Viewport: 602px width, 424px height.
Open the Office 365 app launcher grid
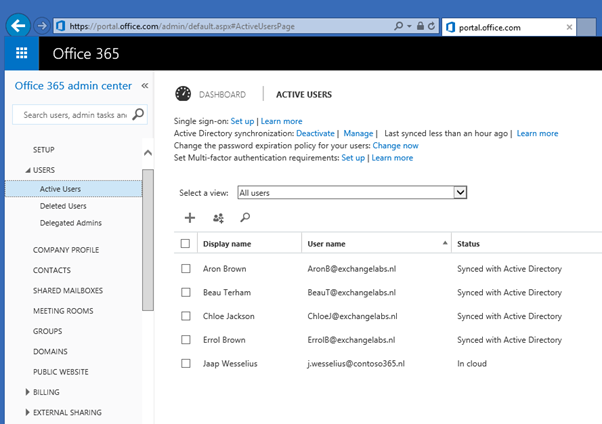21,53
